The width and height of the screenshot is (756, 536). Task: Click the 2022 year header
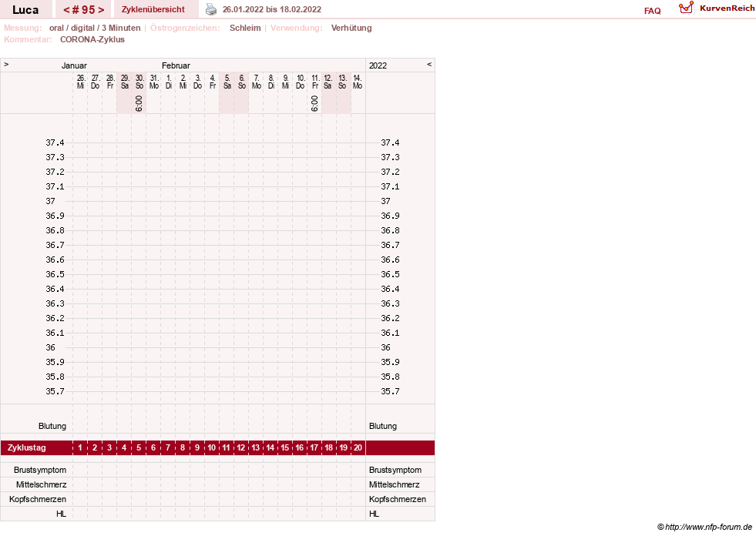pyautogui.click(x=378, y=65)
